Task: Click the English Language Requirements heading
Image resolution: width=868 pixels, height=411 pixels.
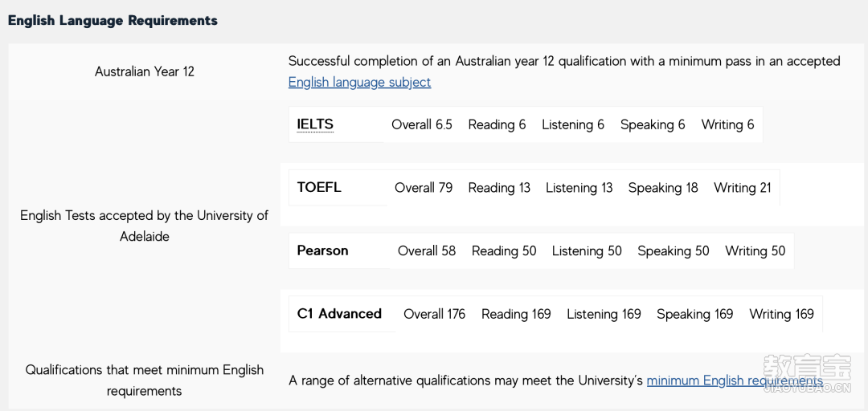Action: point(113,20)
